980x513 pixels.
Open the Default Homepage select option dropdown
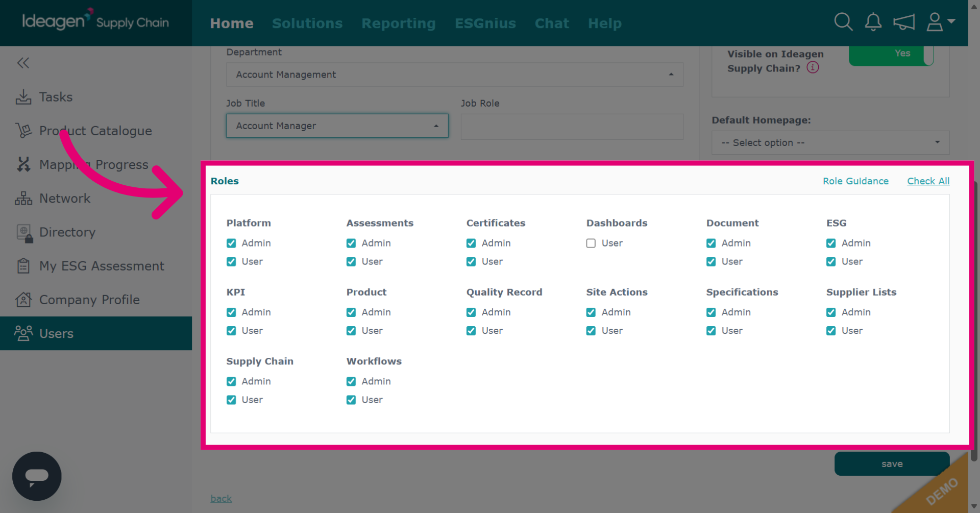[x=830, y=142]
